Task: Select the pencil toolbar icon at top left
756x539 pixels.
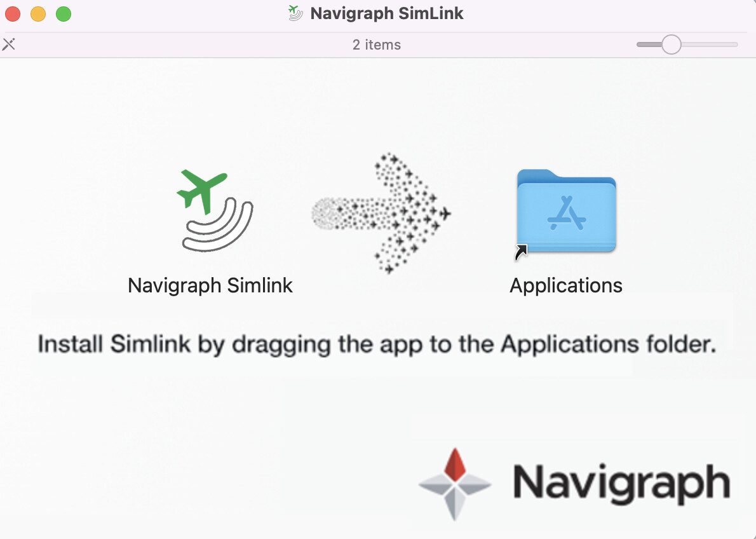Action: point(9,44)
